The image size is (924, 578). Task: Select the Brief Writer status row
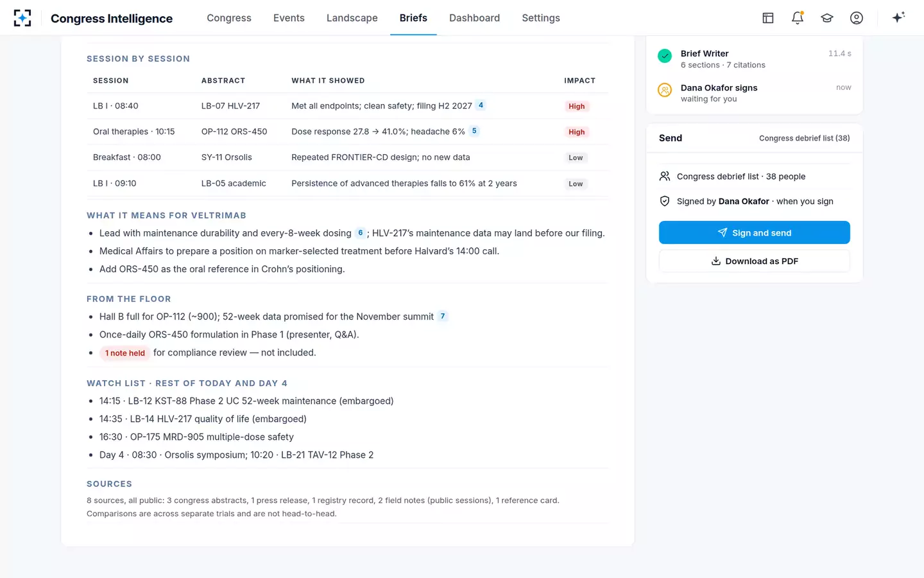click(755, 58)
